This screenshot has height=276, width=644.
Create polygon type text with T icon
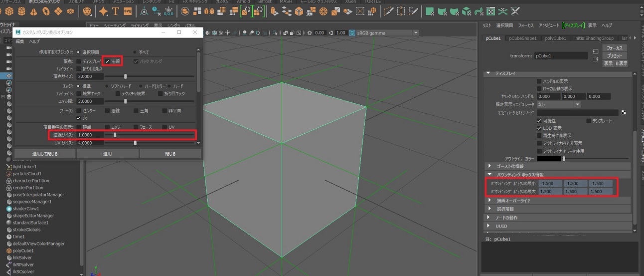(x=116, y=11)
